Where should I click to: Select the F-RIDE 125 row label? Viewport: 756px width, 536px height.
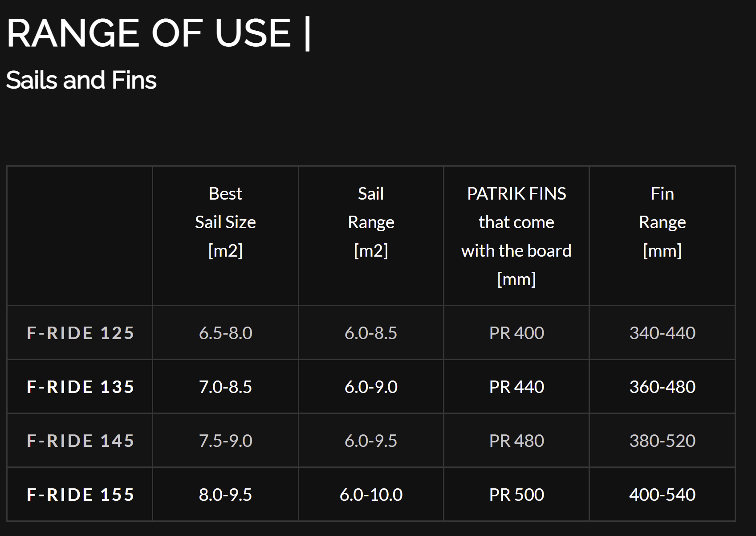pos(80,333)
